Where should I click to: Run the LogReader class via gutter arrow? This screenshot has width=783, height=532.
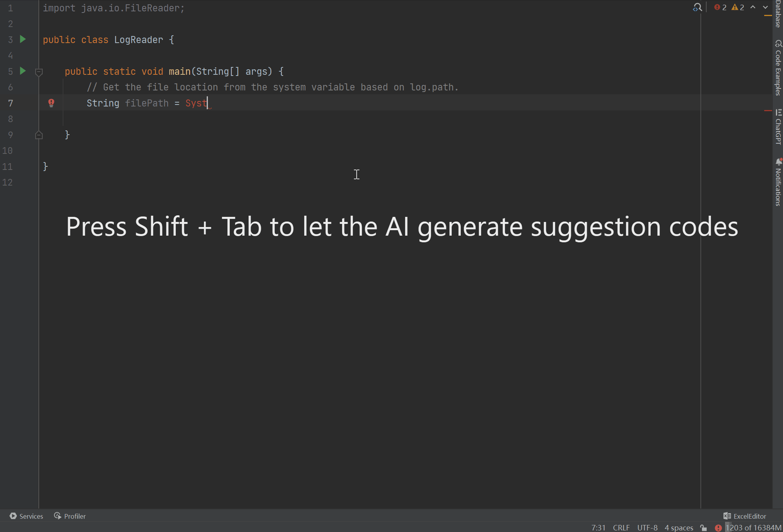22,40
